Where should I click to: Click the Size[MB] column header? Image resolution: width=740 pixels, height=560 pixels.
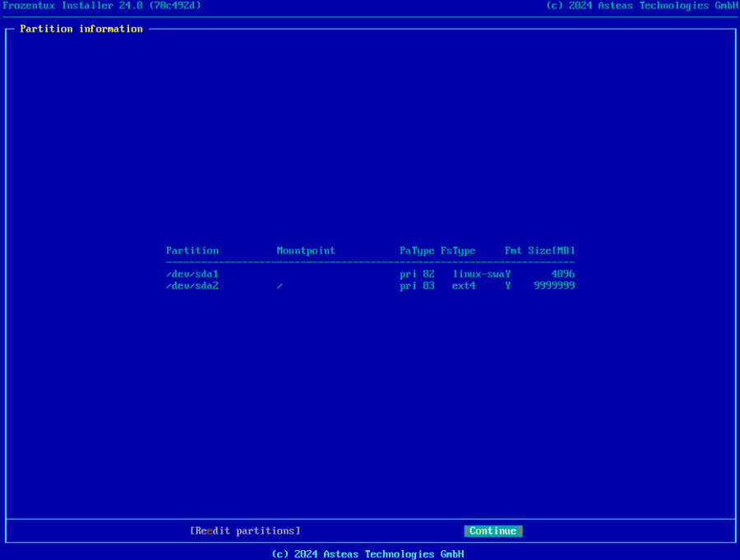click(550, 250)
